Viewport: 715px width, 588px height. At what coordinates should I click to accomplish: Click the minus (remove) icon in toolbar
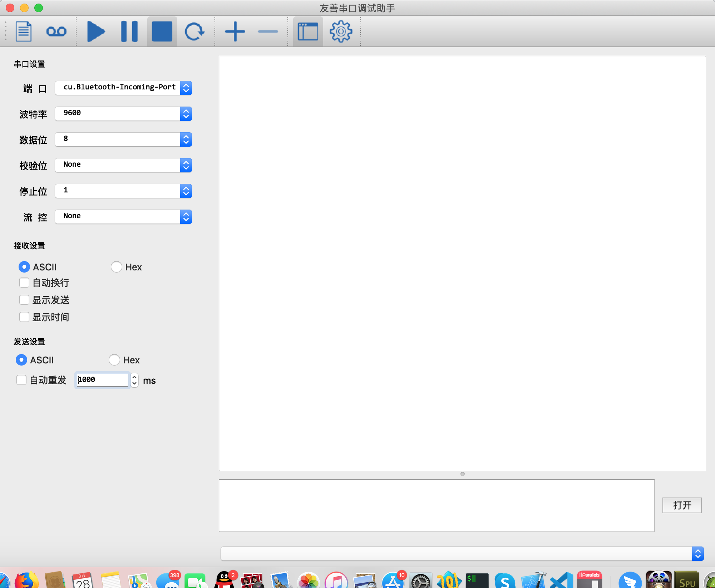[268, 31]
